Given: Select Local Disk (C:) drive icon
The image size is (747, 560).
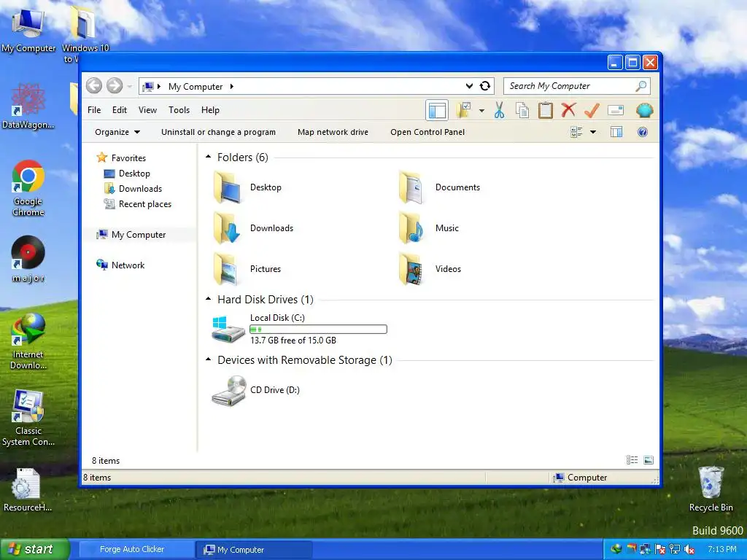Looking at the screenshot, I should pos(228,329).
